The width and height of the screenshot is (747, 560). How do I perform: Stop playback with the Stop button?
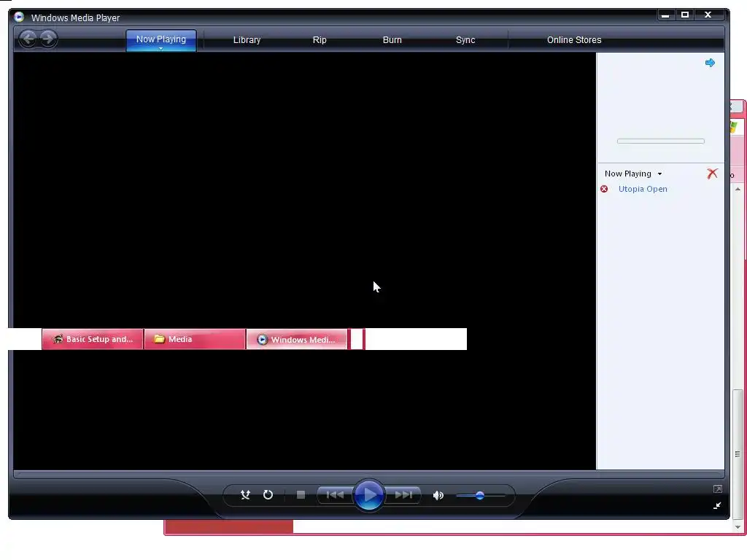pyautogui.click(x=301, y=495)
